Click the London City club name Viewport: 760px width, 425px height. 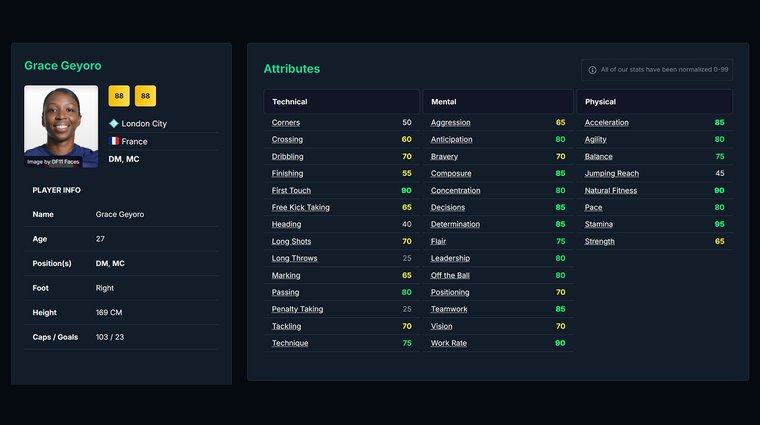(x=144, y=124)
